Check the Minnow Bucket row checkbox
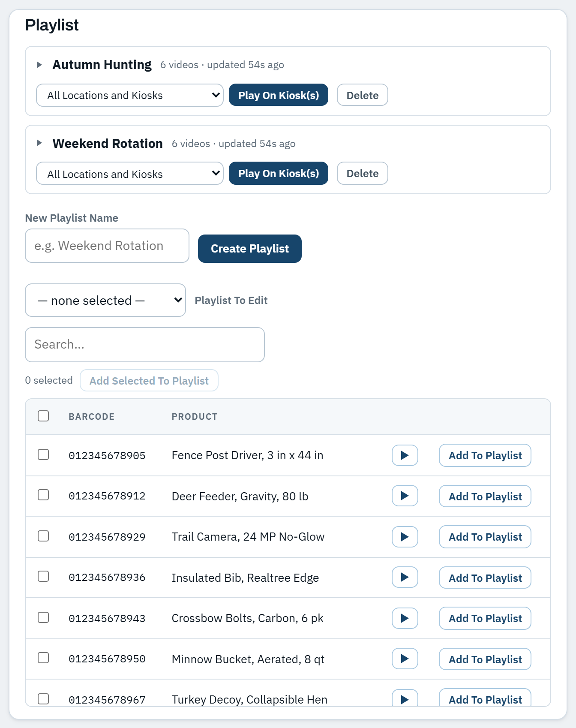This screenshot has width=576, height=728. coord(43,658)
